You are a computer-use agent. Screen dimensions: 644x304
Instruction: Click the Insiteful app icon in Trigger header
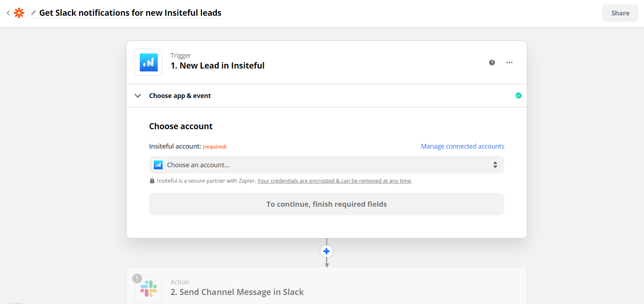tap(148, 62)
